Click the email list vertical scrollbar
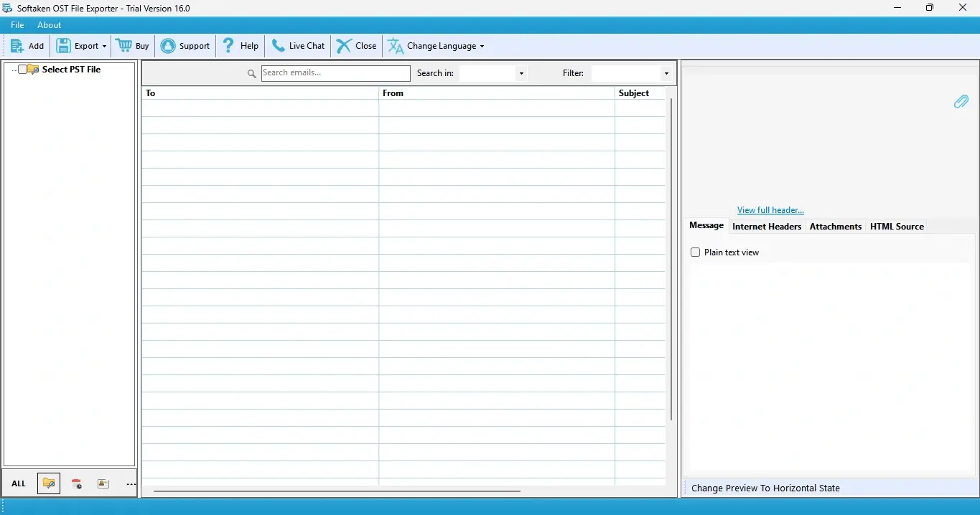The height and width of the screenshot is (515, 980). pos(671,259)
